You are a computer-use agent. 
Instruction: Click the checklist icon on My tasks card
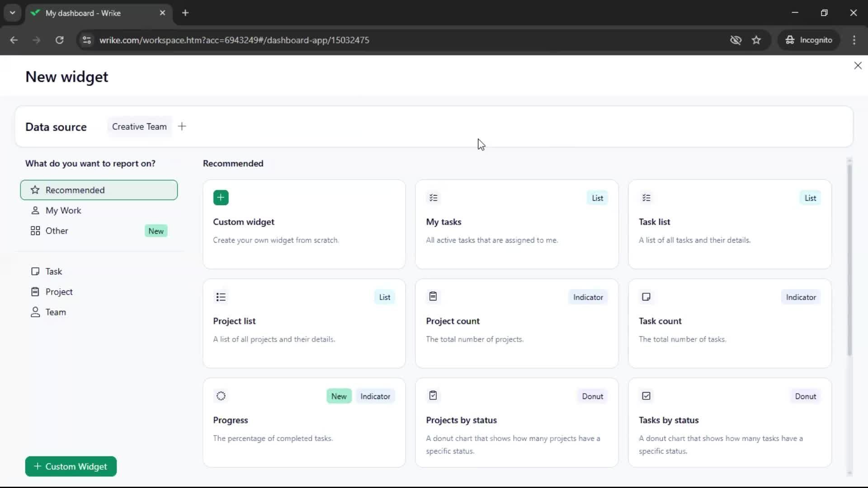tap(433, 197)
